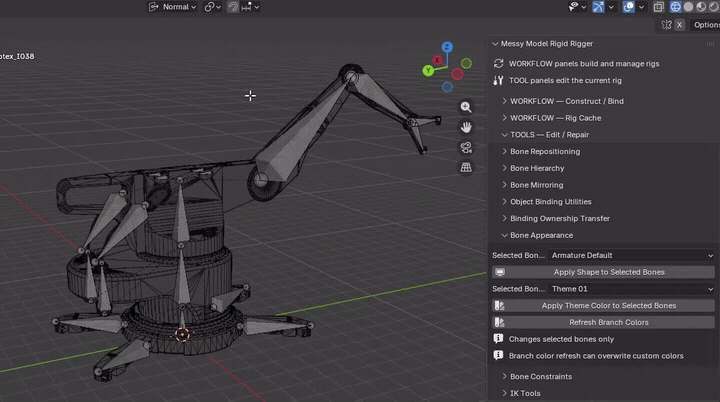Click Refresh Branch Colors button

click(x=603, y=323)
